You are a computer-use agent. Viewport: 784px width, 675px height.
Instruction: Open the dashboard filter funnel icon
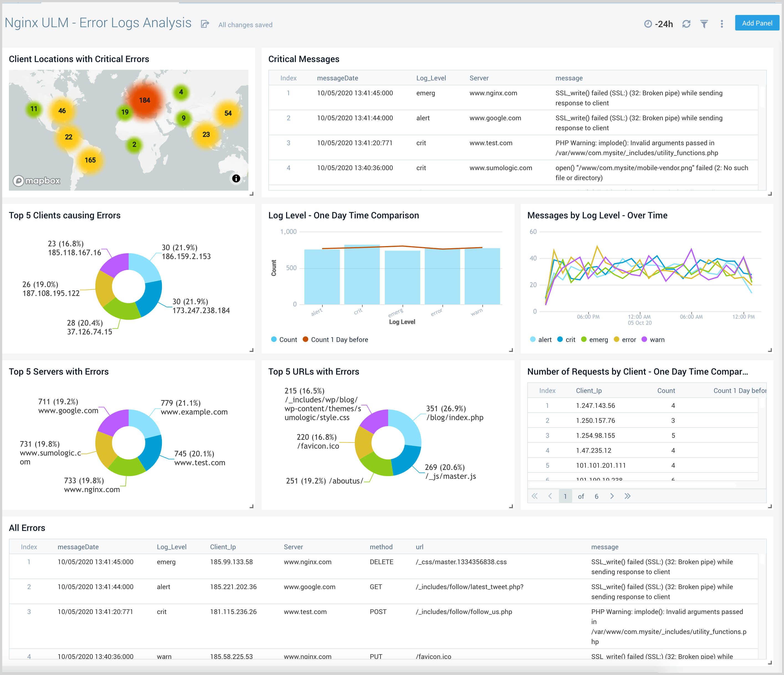704,24
